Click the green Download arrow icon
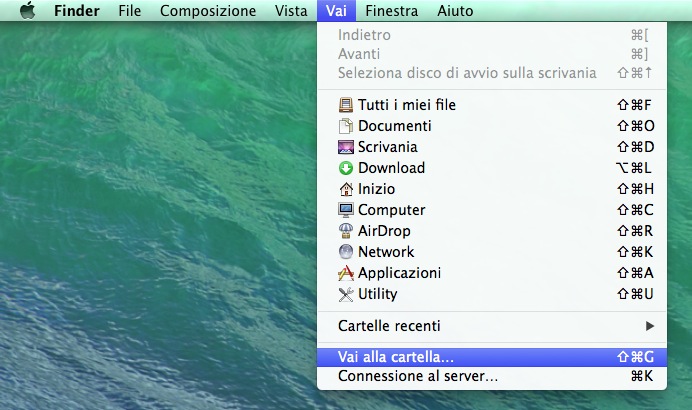 (346, 168)
